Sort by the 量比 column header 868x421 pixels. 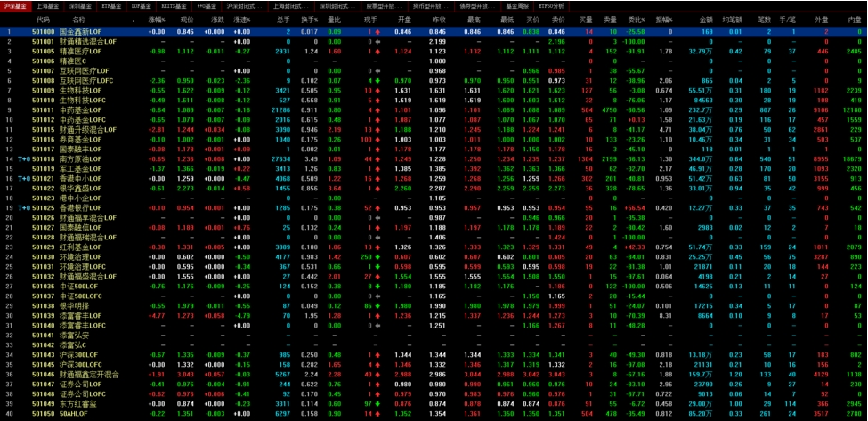(x=334, y=20)
